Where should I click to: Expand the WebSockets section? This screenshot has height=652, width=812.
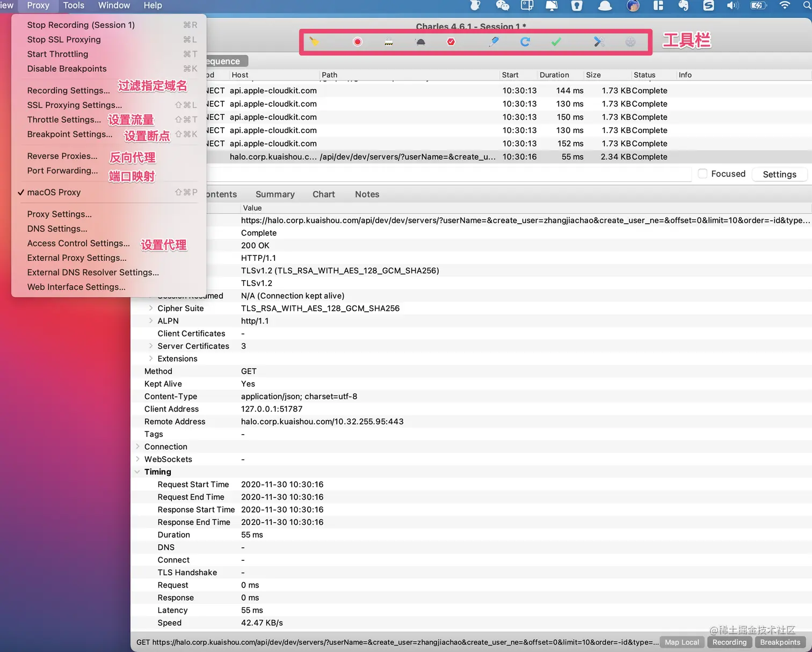137,459
